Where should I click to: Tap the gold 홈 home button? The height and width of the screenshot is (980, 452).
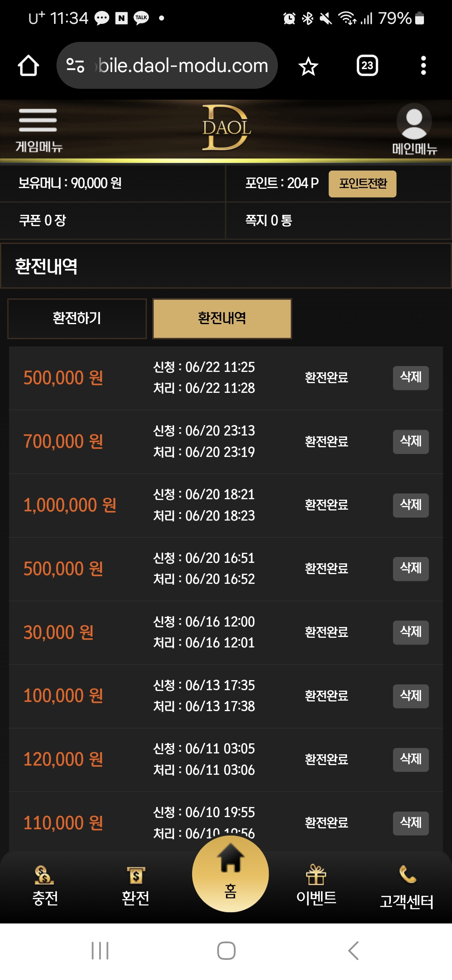click(230, 874)
